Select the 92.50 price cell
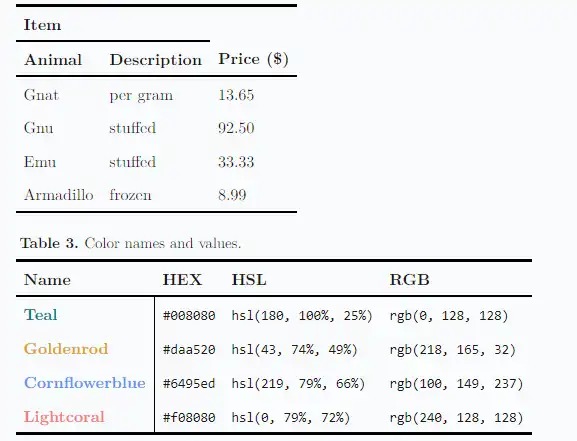The image size is (577, 441). point(236,128)
